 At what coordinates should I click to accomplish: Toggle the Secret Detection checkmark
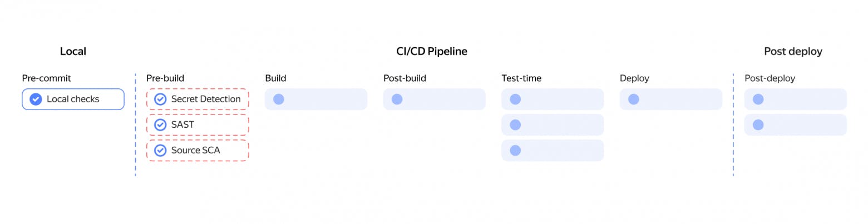160,99
